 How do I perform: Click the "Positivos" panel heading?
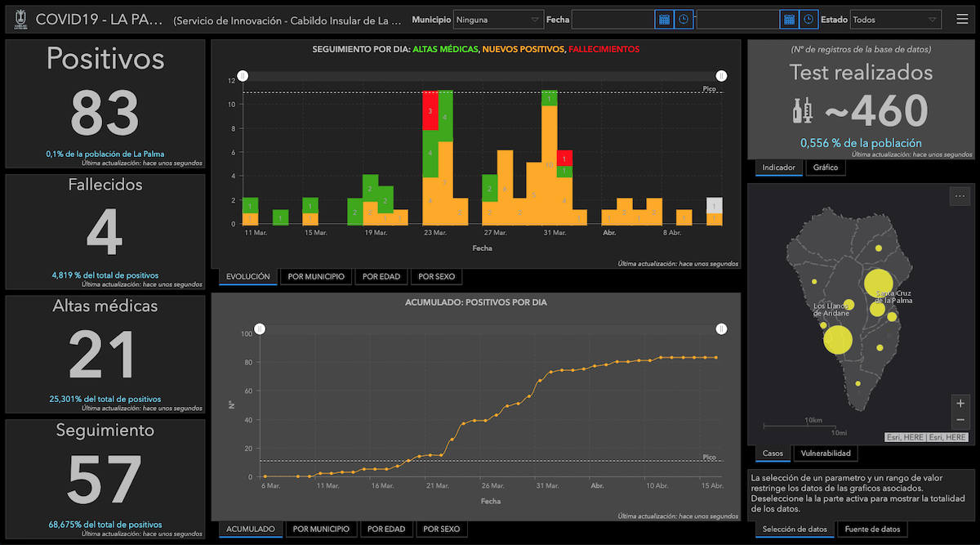[x=105, y=59]
